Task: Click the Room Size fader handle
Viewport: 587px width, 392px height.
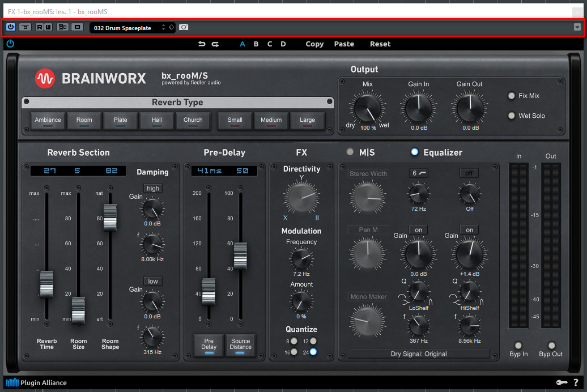Action: coord(79,310)
